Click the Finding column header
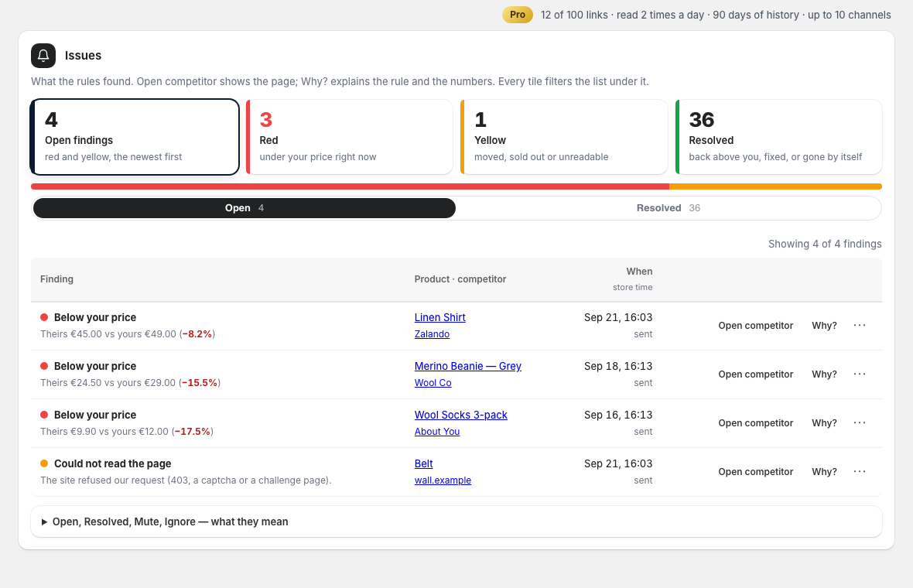The height and width of the screenshot is (588, 913). click(56, 279)
